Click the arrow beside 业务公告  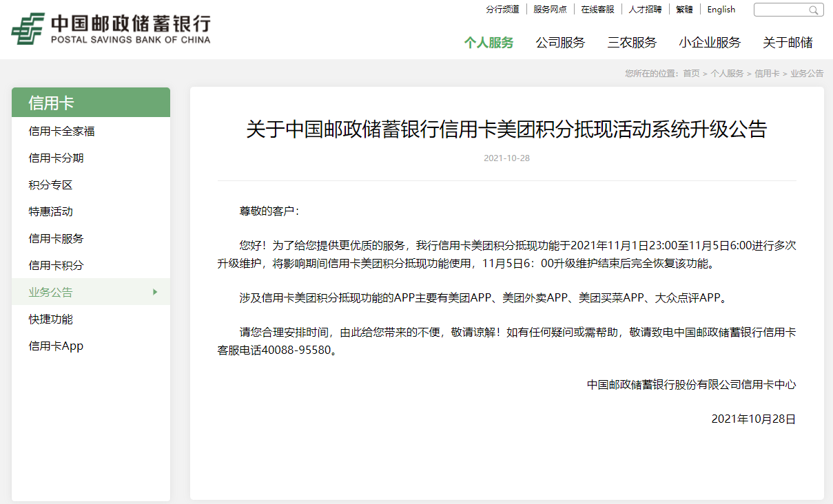click(x=155, y=292)
